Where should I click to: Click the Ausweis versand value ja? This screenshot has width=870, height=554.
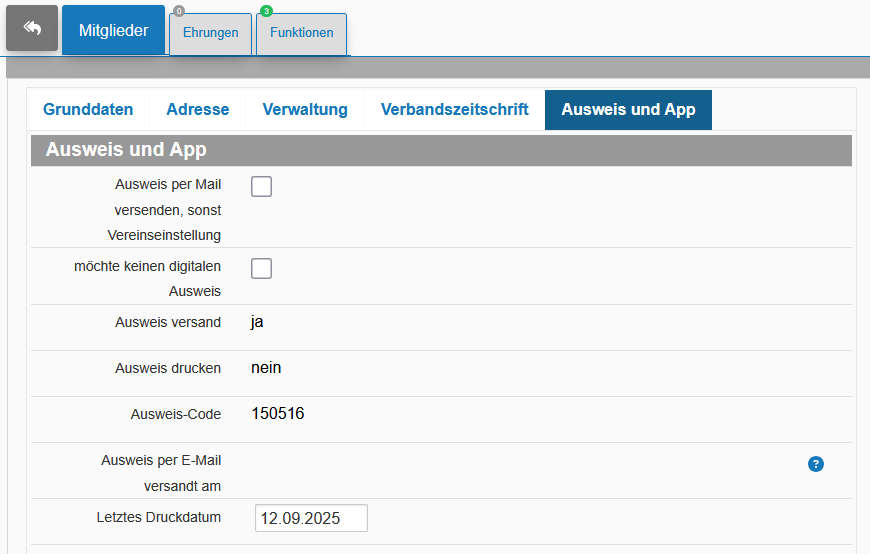click(257, 322)
